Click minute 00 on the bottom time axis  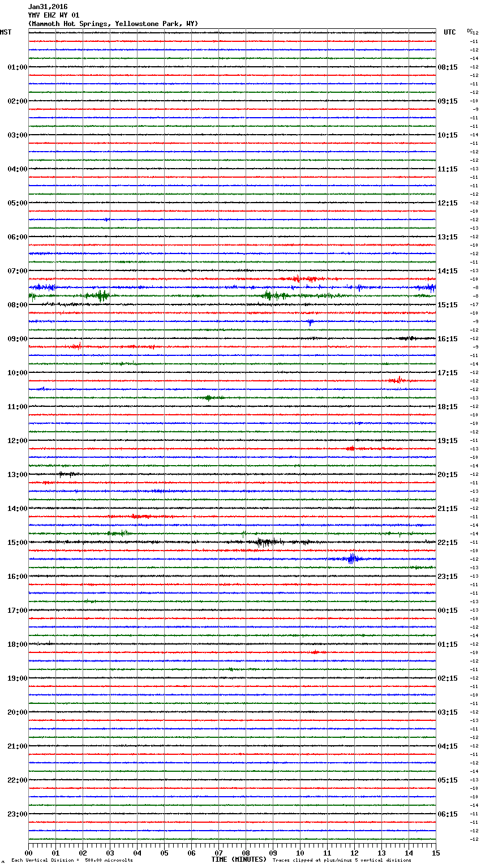[29, 853]
